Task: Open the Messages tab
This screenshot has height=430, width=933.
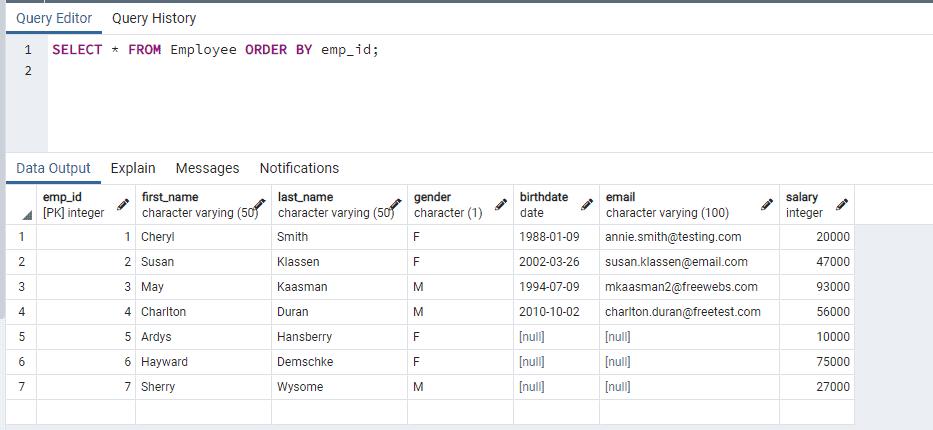Action: (207, 168)
